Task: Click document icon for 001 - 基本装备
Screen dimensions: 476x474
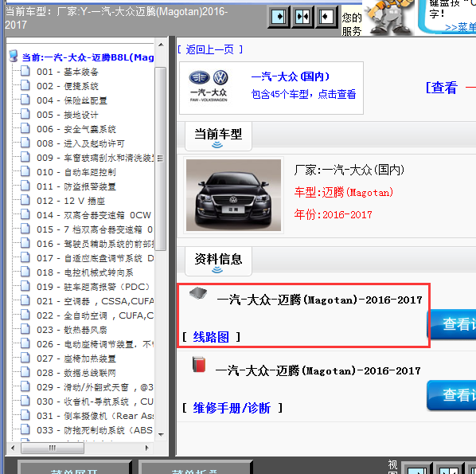Action: tap(25, 71)
